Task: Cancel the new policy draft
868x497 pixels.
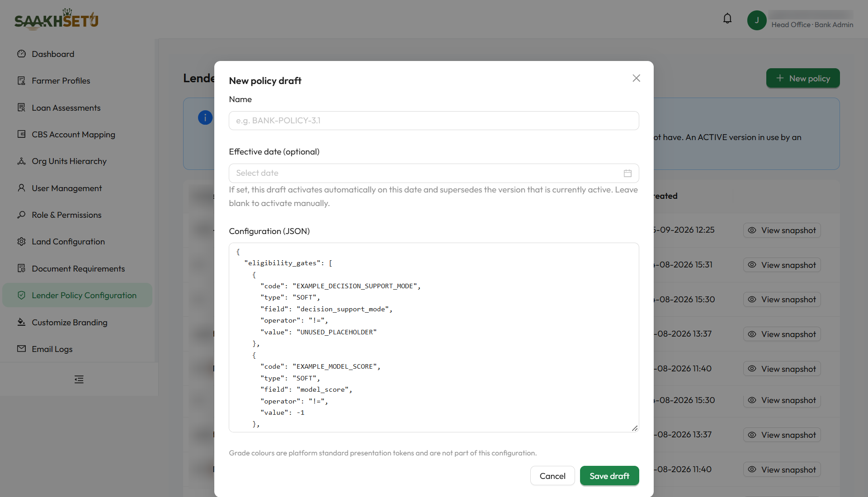Action: (x=552, y=476)
